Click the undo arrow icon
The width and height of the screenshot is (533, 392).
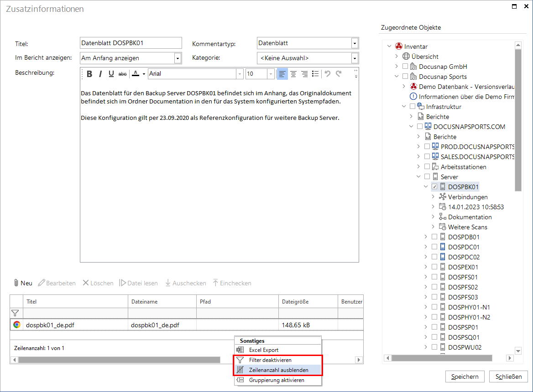[327, 74]
